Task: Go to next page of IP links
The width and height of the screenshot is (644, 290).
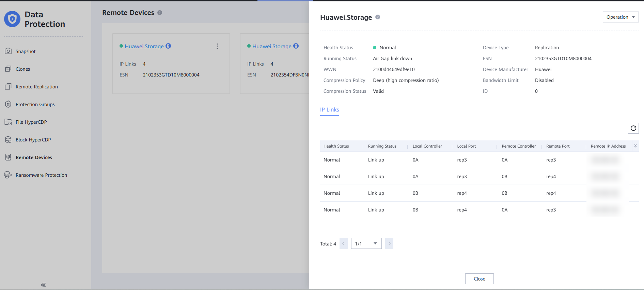Action: [389, 243]
